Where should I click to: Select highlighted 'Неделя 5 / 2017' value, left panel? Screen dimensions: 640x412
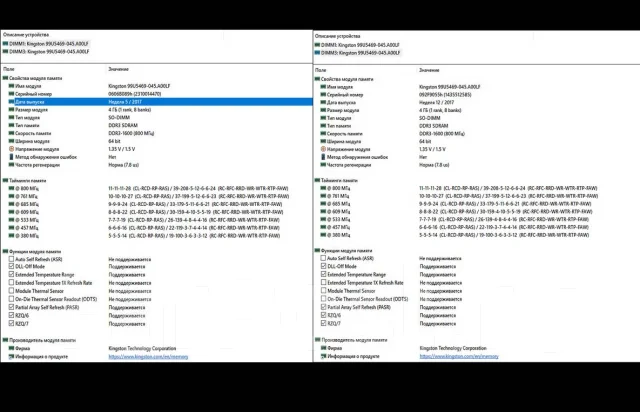[x=125, y=102]
